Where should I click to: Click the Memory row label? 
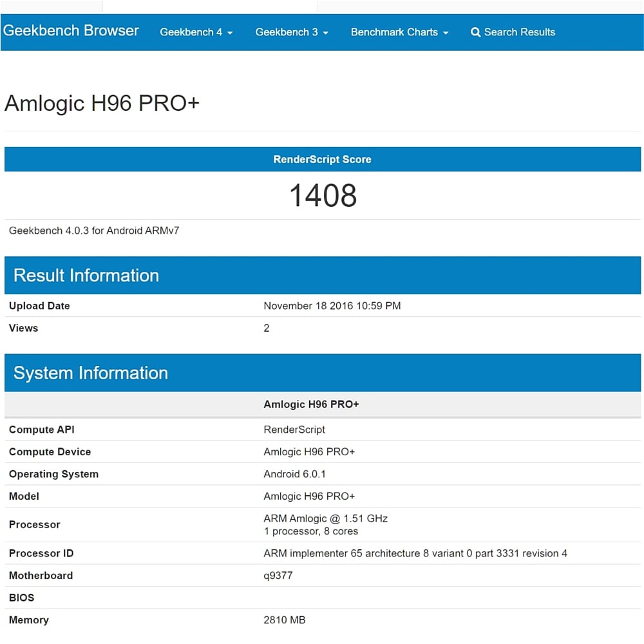pos(29,620)
